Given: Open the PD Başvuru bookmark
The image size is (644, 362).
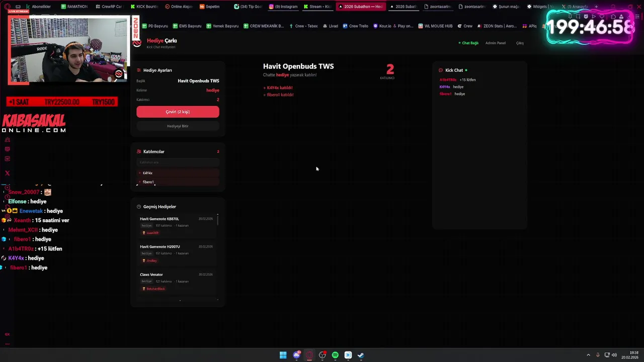Looking at the screenshot, I should [155, 26].
